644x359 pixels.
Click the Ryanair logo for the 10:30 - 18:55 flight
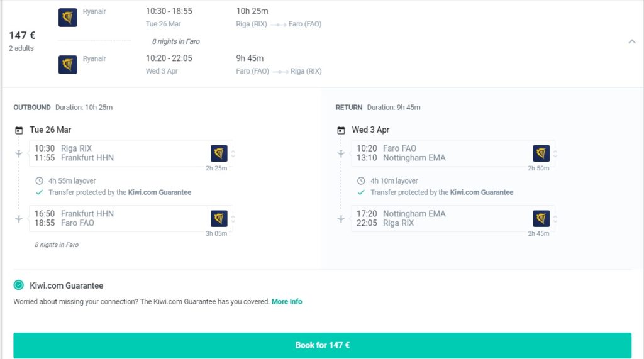point(68,18)
